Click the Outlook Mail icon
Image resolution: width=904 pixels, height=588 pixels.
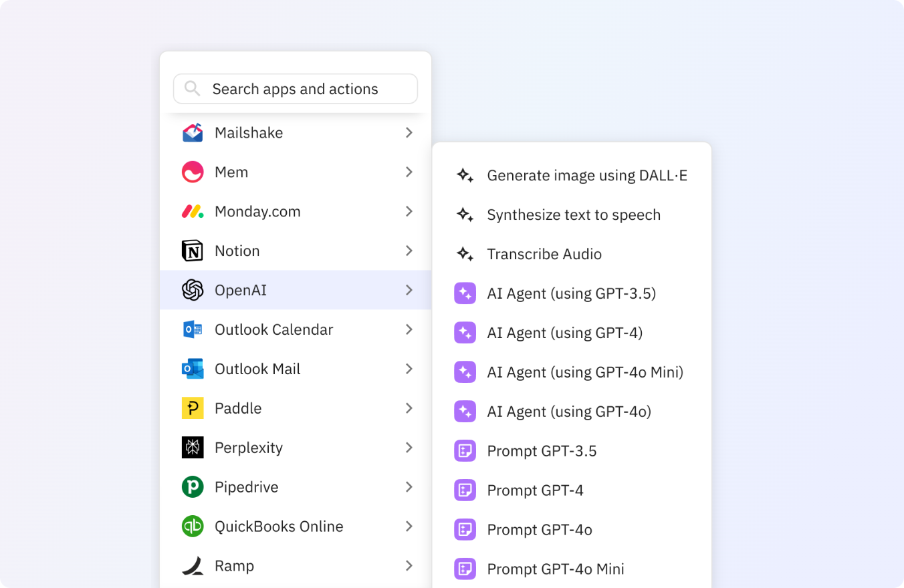193,369
